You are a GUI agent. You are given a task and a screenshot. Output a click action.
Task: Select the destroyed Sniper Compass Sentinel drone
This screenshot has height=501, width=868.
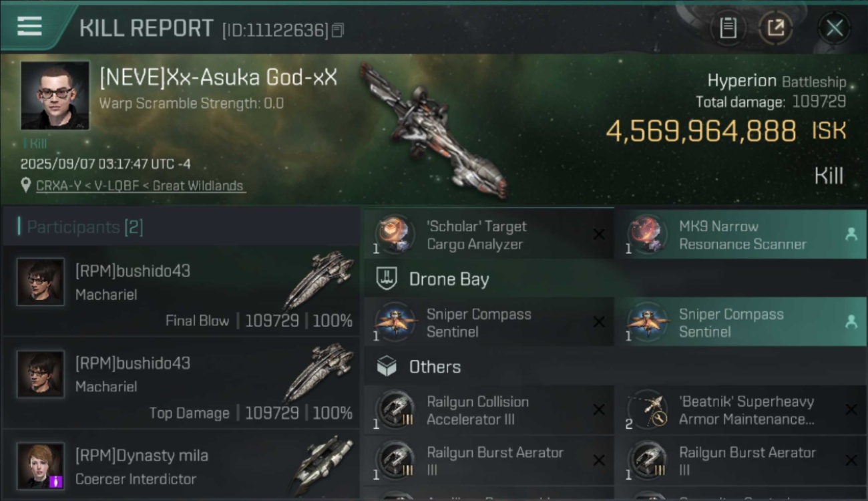click(488, 323)
